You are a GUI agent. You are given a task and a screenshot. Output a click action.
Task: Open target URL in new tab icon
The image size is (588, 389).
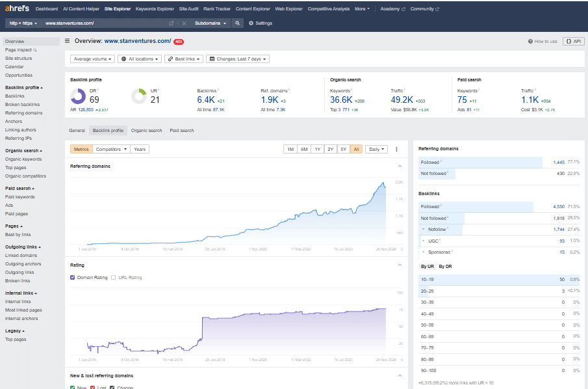172,23
